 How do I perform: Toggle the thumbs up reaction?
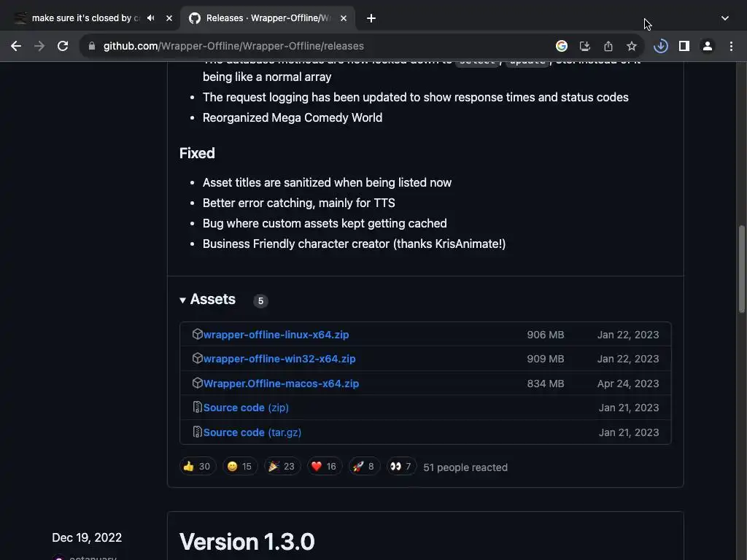(x=197, y=467)
